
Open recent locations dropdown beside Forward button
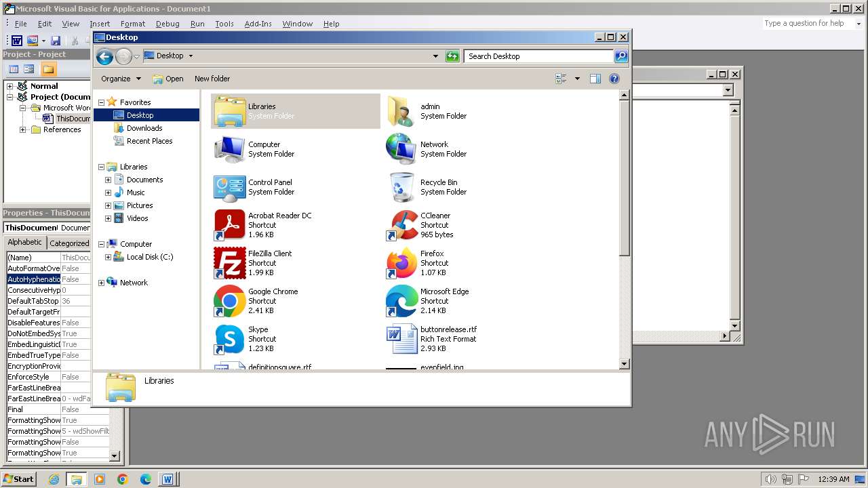coord(136,56)
